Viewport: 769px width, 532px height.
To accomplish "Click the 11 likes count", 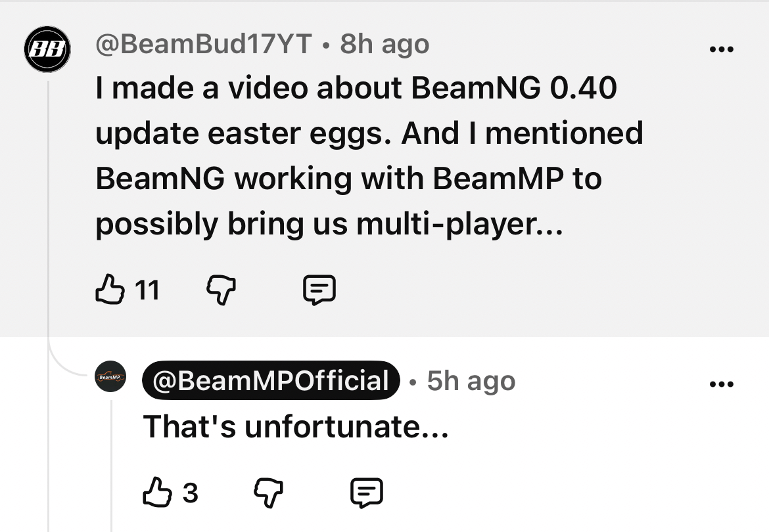I will point(147,290).
